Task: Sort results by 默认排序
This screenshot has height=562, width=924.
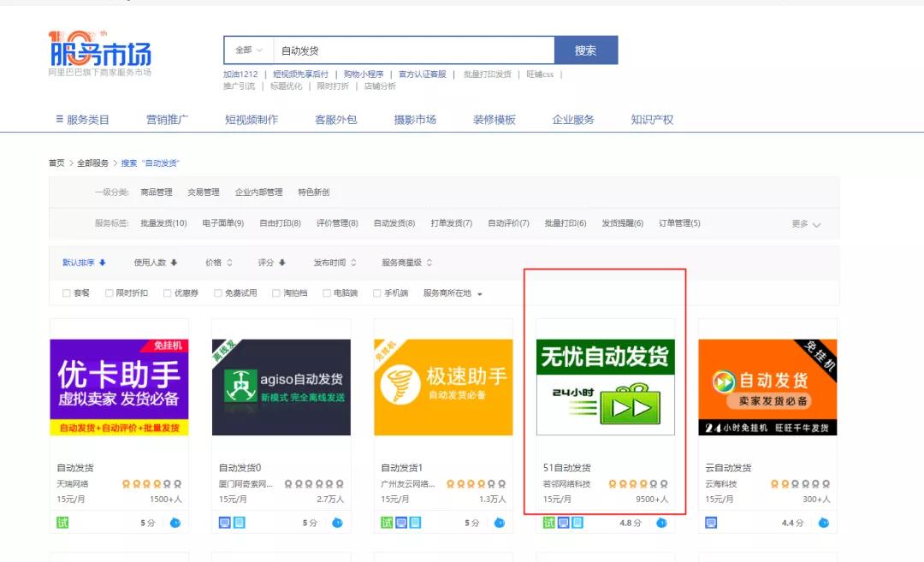Action: pos(84,263)
